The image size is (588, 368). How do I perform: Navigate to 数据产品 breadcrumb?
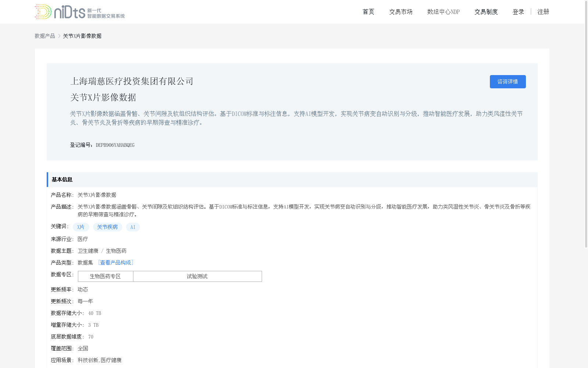point(45,36)
